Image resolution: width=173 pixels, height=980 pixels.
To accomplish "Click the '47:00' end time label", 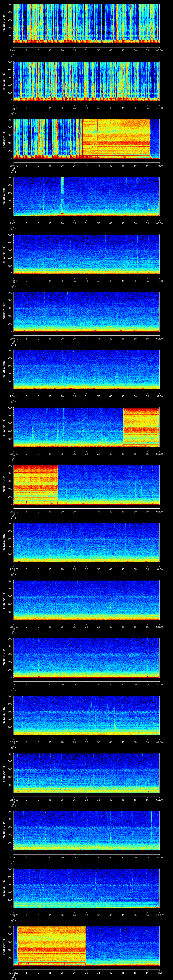I will pyautogui.click(x=160, y=166).
